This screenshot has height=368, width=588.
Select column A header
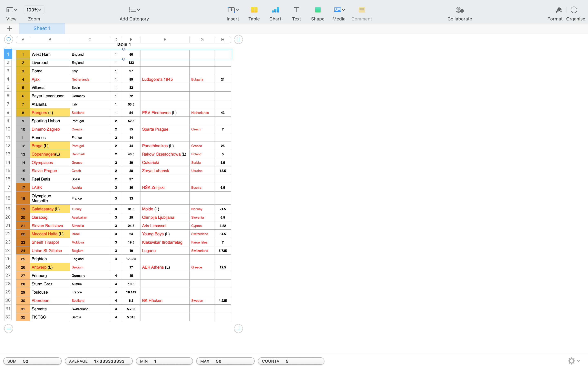point(23,40)
